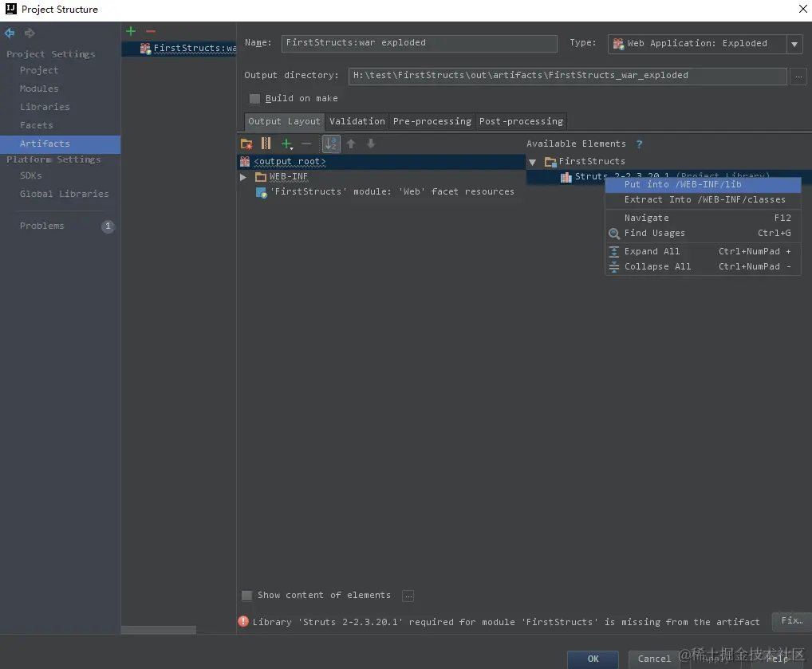Remove artifact with the red minus icon
The width and height of the screenshot is (812, 669).
click(x=151, y=31)
